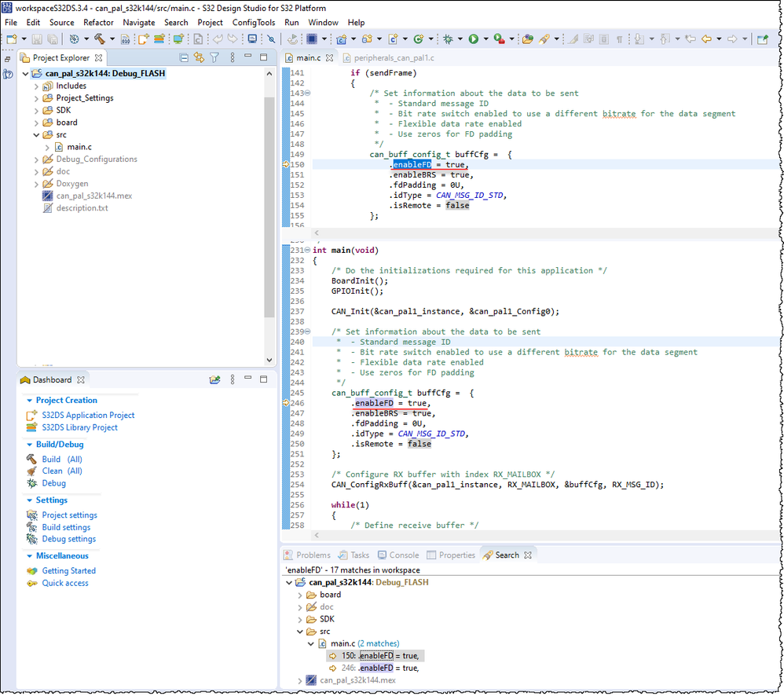This screenshot has width=784, height=696.
Task: Collapse the src folder in Project Explorer
Action: (36, 135)
